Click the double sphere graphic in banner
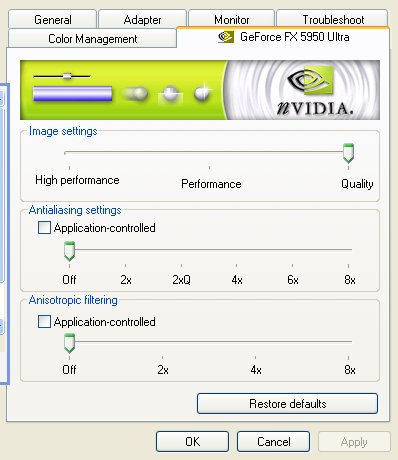 click(x=135, y=94)
